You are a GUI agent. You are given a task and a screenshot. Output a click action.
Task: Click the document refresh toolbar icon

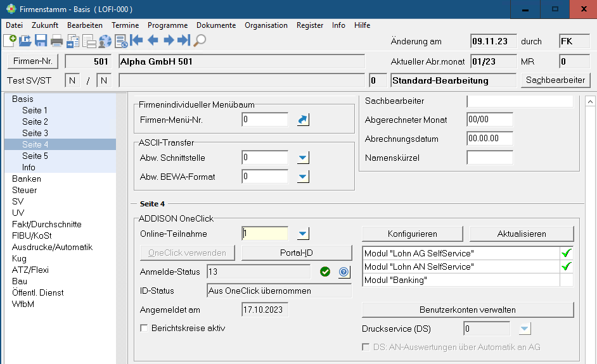121,41
